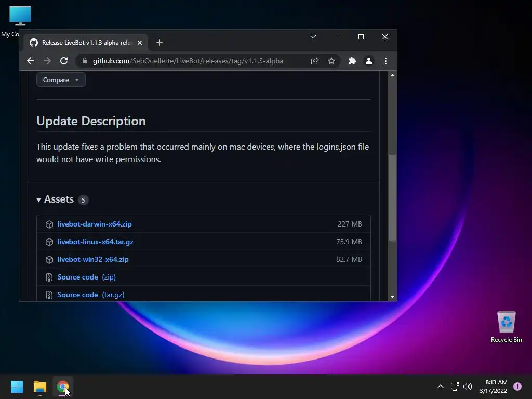
Task: Open File Explorer from the taskbar
Action: [x=40, y=387]
